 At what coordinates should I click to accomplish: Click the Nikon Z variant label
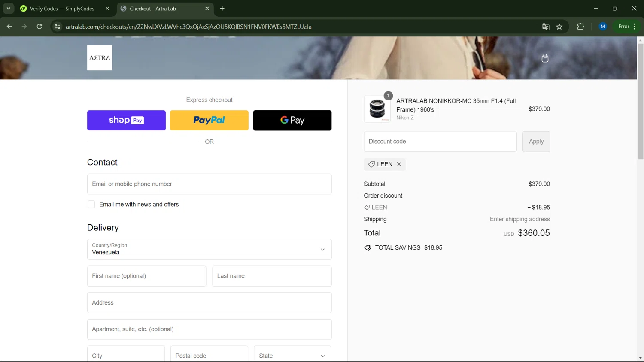pyautogui.click(x=405, y=118)
